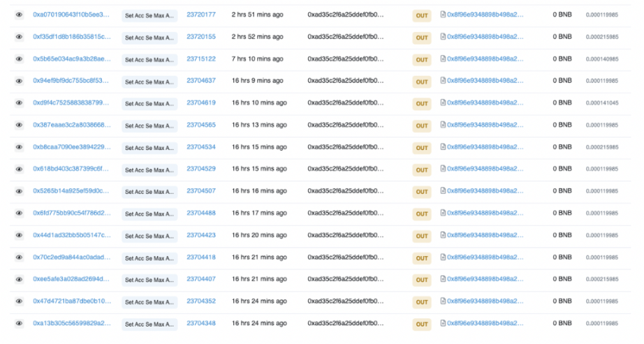The image size is (644, 344).
Task: Click eye icon on the 0xa13b305c56599829a2 row
Action: pyautogui.click(x=19, y=324)
